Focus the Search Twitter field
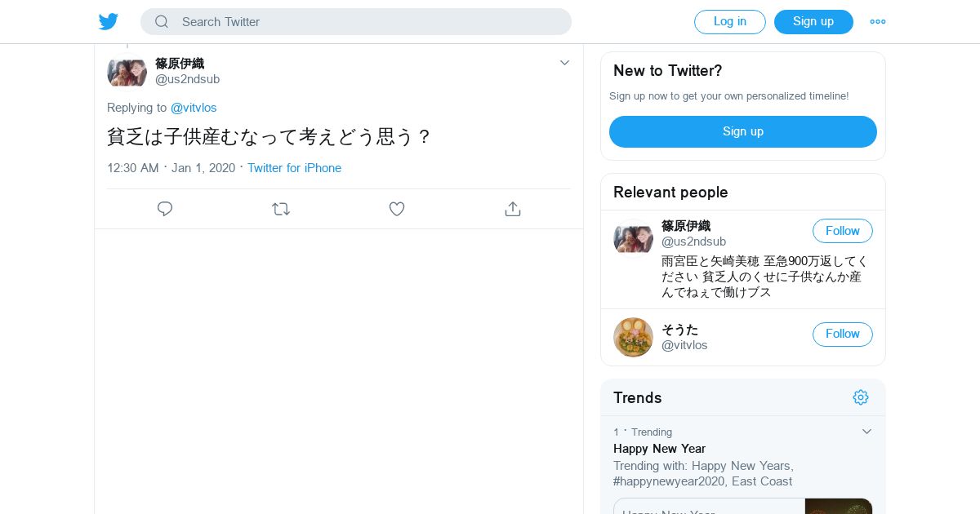980x514 pixels. coord(367,22)
